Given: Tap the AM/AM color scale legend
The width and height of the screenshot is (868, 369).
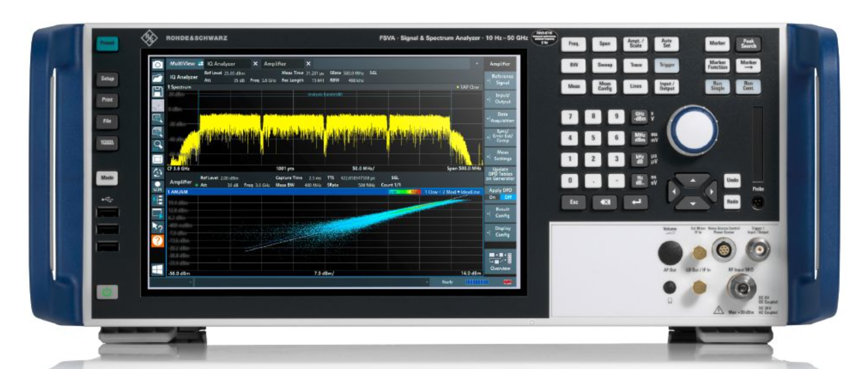Looking at the screenshot, I should tap(405, 192).
